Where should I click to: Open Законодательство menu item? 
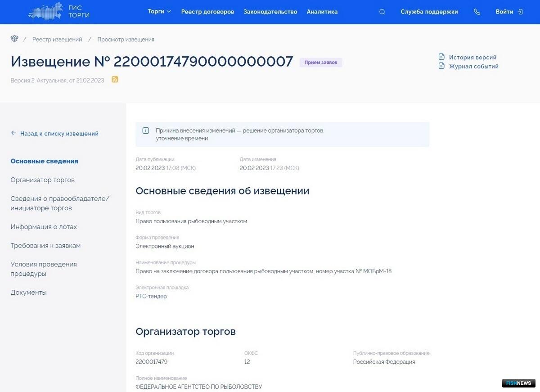pos(270,12)
